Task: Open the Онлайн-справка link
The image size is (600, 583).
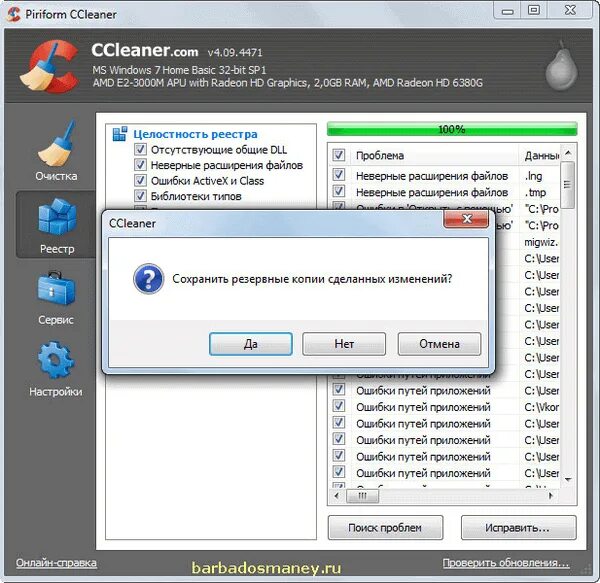Action: tap(56, 563)
